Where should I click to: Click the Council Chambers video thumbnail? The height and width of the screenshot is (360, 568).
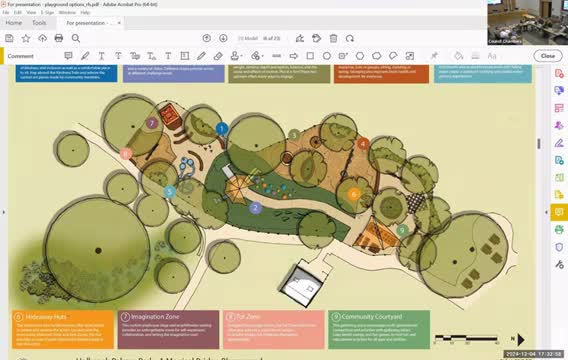point(527,22)
